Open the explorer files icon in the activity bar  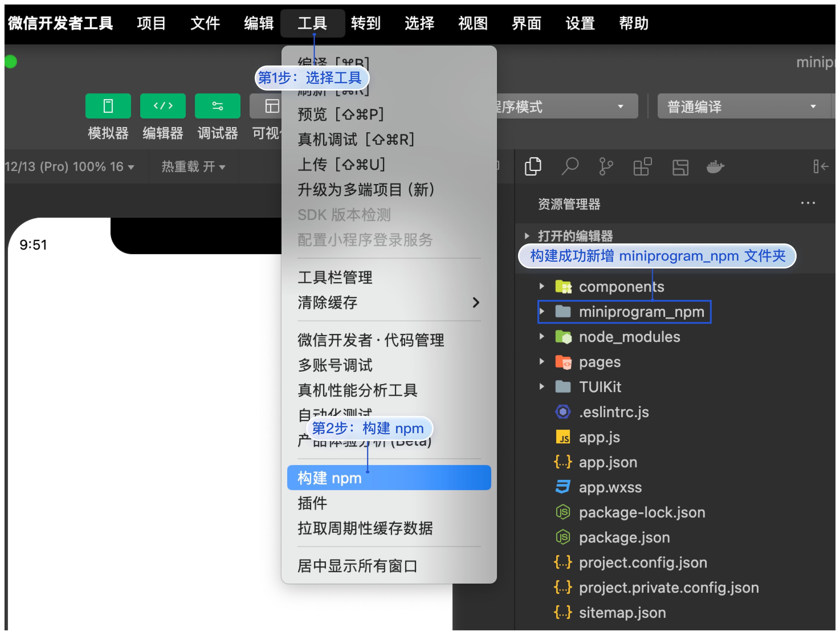[x=533, y=166]
